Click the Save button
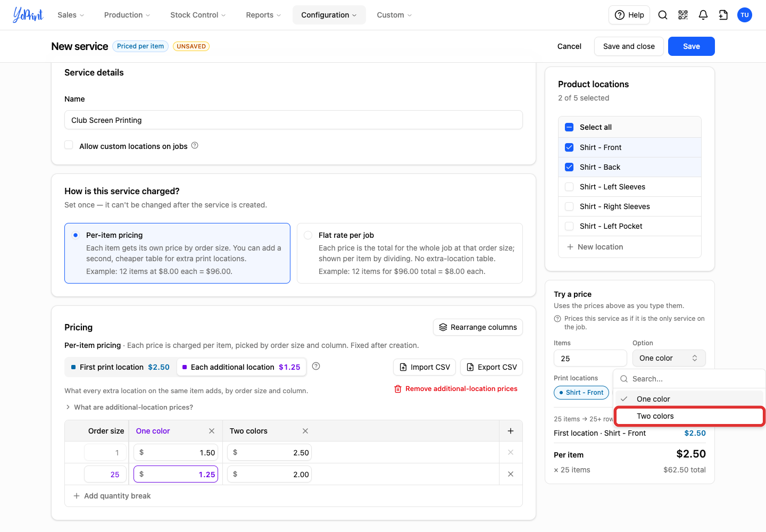Viewport: 766px width, 532px height. click(691, 46)
